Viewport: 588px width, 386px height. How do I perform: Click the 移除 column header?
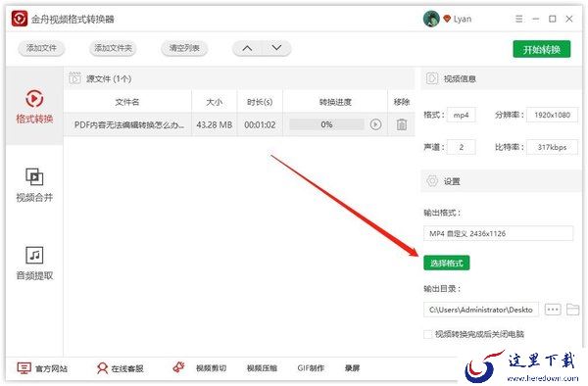[401, 102]
